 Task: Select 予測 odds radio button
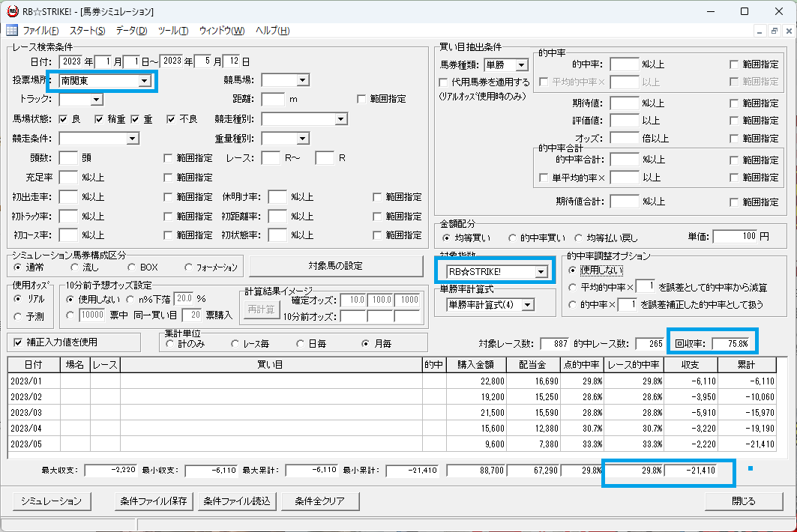tap(18, 316)
